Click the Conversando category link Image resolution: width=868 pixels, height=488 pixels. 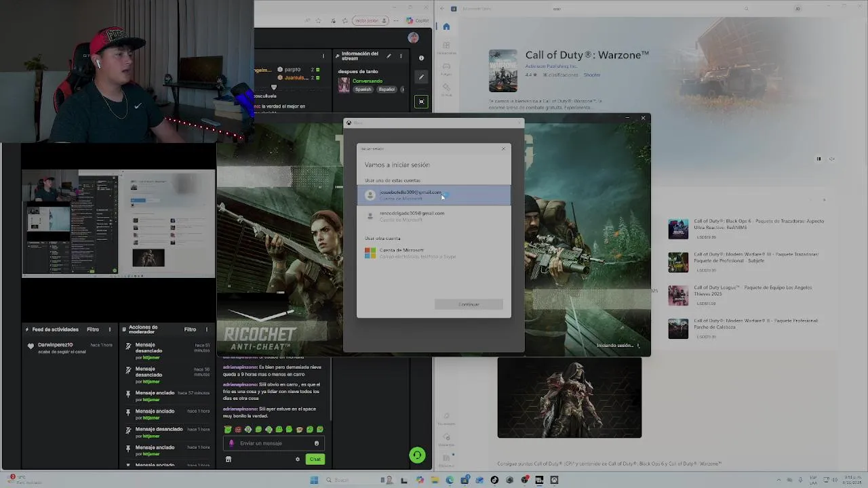[368, 81]
